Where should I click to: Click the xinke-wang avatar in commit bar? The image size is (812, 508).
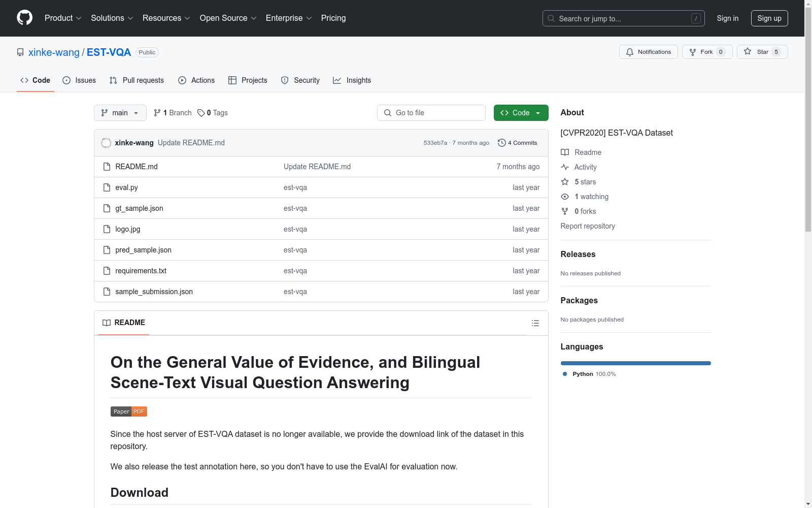pos(106,143)
